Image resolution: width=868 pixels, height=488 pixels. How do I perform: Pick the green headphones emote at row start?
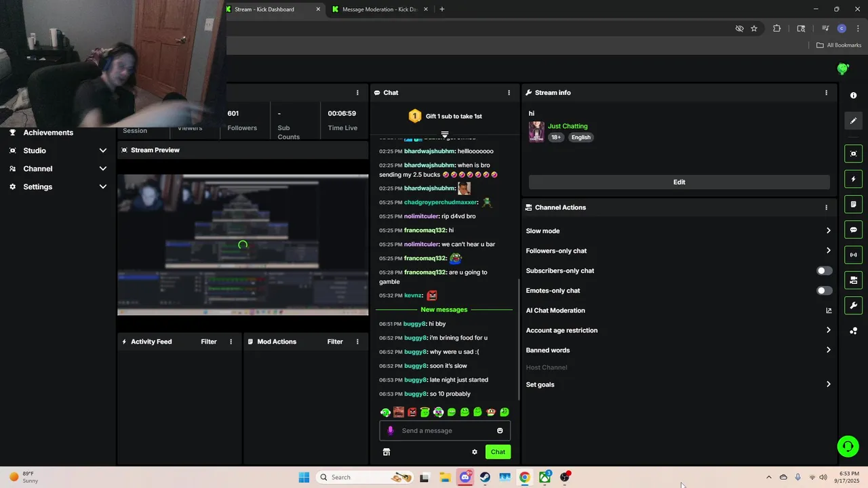pyautogui.click(x=385, y=412)
